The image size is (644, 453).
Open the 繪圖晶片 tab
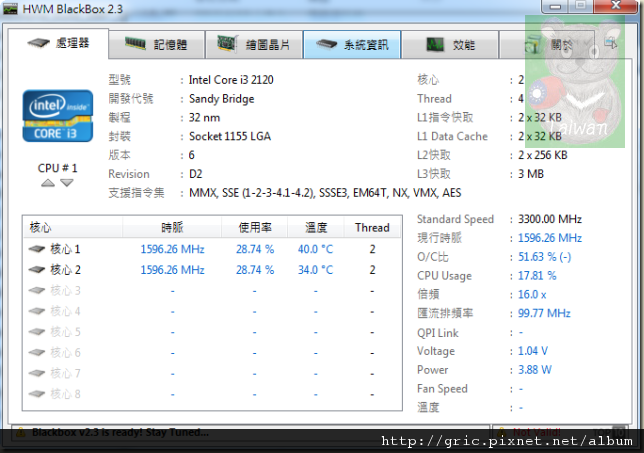[x=254, y=44]
